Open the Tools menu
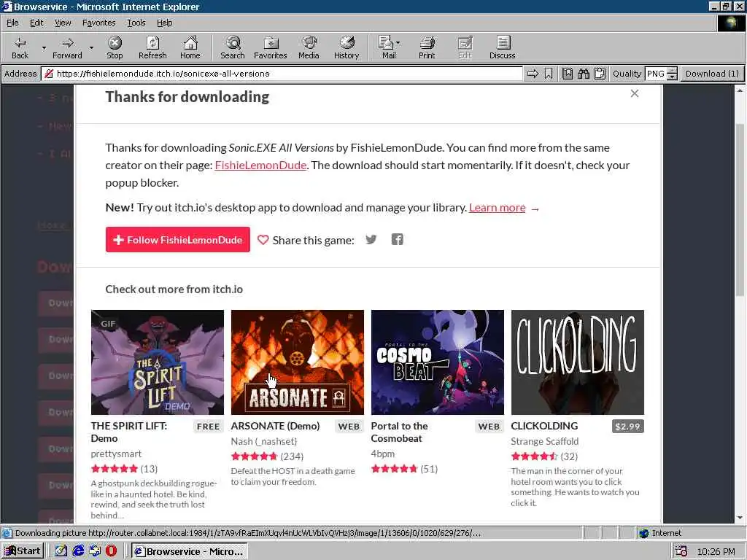 point(136,23)
